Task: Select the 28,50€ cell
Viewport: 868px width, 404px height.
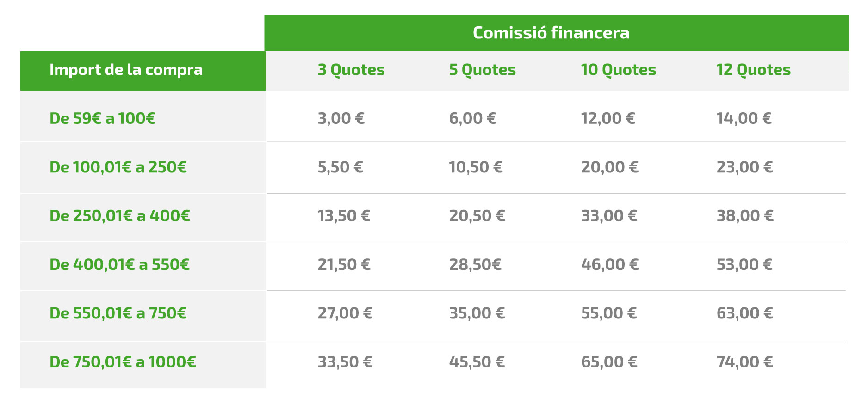Action: tap(475, 264)
